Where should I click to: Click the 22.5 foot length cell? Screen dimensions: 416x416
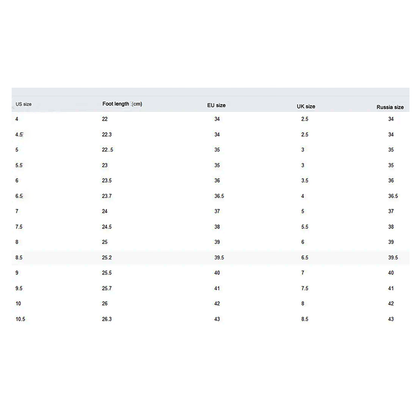[107, 150]
